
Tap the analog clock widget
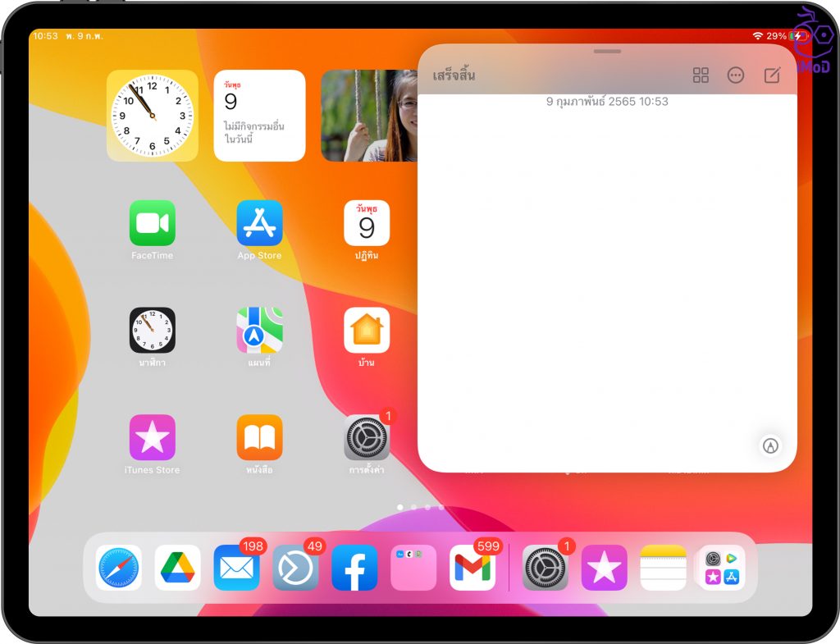153,116
